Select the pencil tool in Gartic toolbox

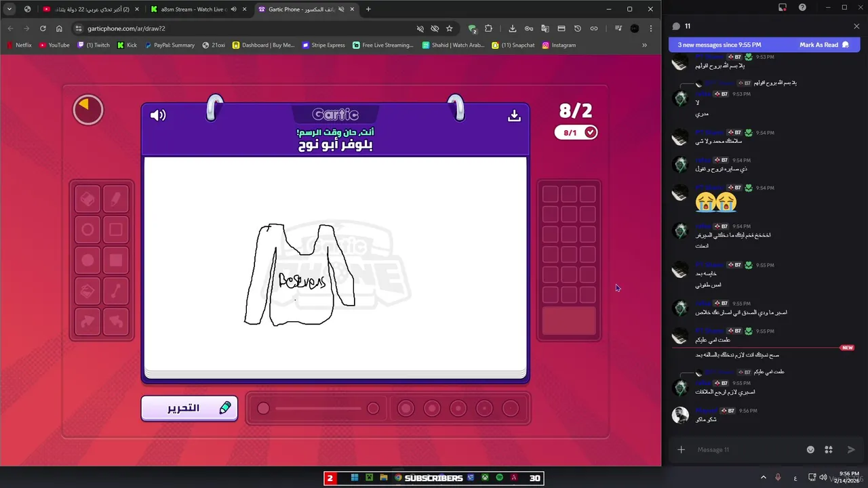click(116, 199)
